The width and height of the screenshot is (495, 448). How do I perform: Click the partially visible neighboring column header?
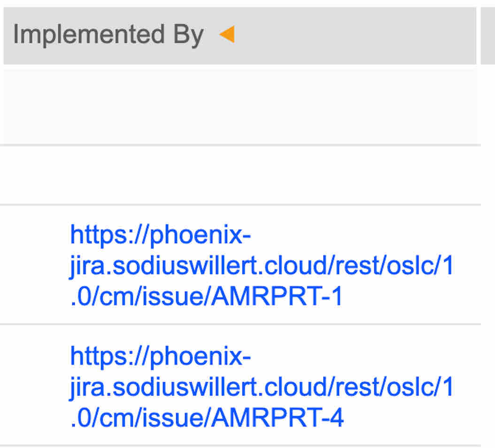click(488, 36)
